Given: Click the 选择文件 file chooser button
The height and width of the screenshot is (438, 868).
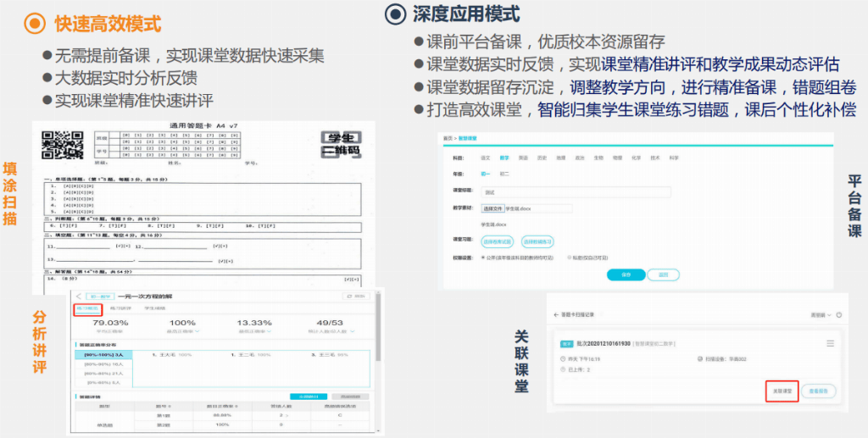Looking at the screenshot, I should pyautogui.click(x=492, y=208).
